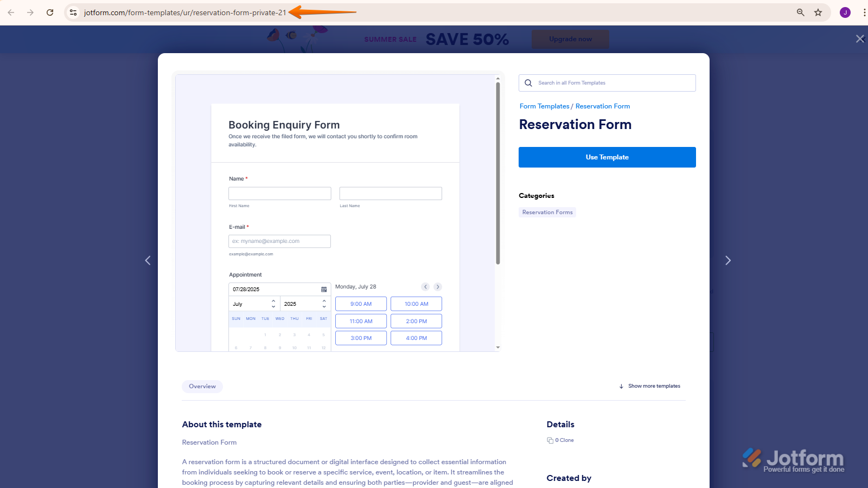Click the browser forward arrow
This screenshot has height=488, width=868.
30,12
